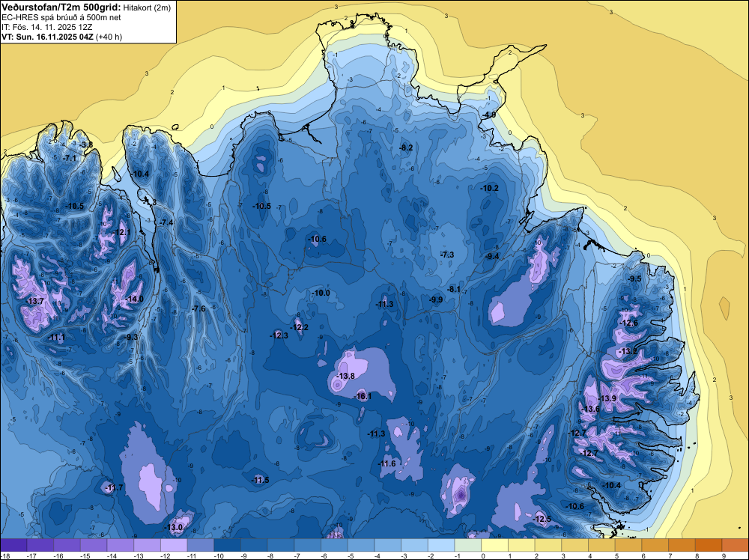Click the '-3.8' temperature value

(86, 144)
